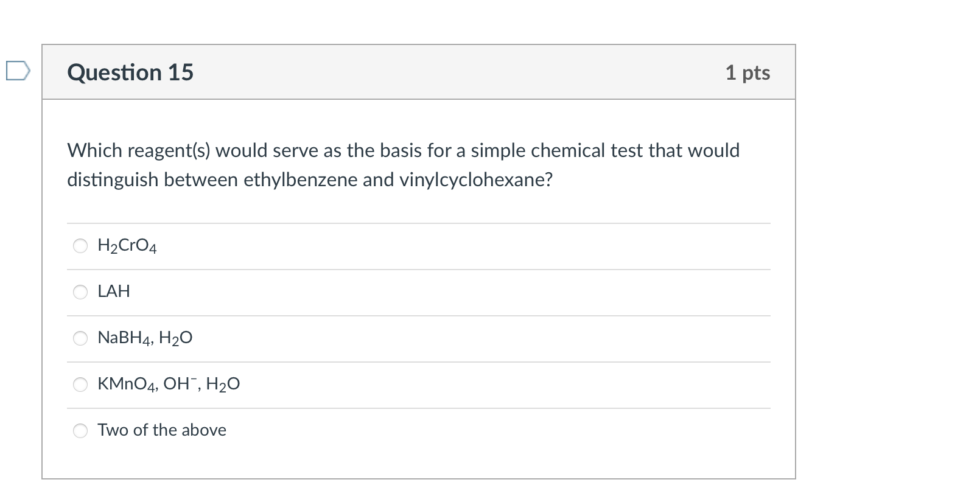
Task: Click the '1 pts' score indicator
Action: pyautogui.click(x=747, y=72)
